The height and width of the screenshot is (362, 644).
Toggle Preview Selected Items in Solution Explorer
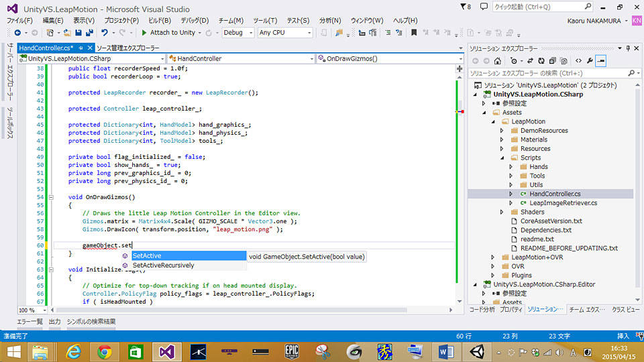pos(601,61)
